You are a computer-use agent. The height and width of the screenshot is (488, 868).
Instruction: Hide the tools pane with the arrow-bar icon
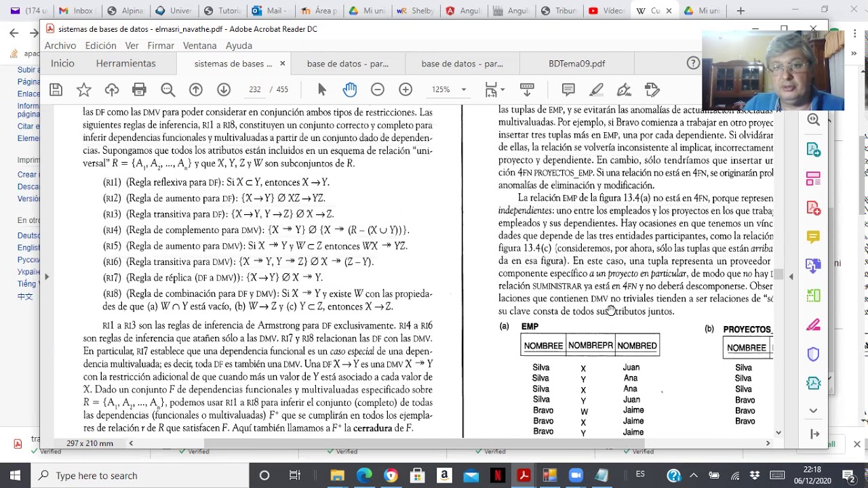[814, 434]
